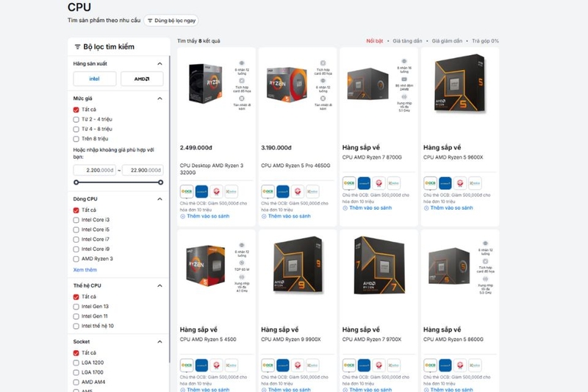Image resolution: width=588 pixels, height=392 pixels.
Task: Enable the Intel Gen 13 filter
Action: [76, 307]
